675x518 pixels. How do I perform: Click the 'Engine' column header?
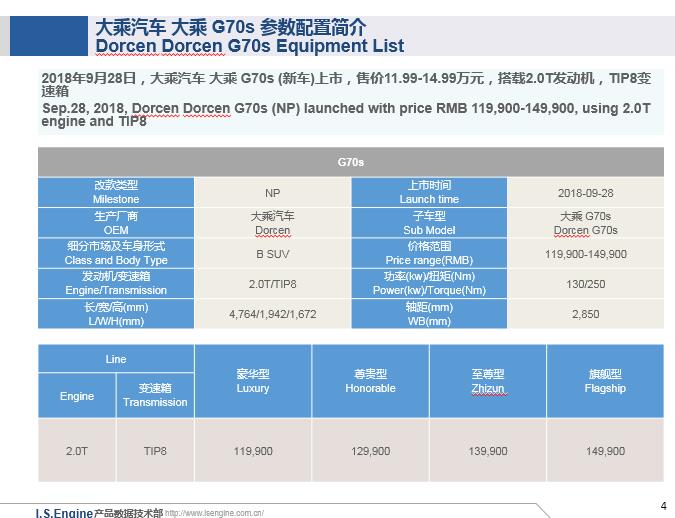[x=77, y=396]
